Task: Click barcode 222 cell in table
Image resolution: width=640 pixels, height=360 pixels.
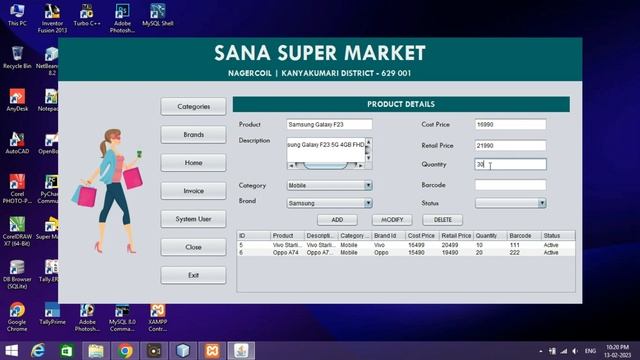Action: point(524,253)
